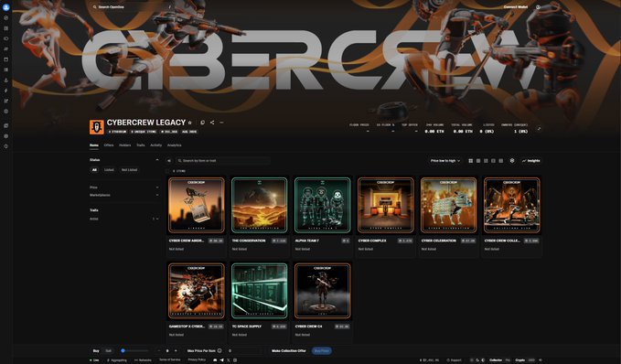Focus the Search by item or trait field
This screenshot has height=364, width=621.
223,161
